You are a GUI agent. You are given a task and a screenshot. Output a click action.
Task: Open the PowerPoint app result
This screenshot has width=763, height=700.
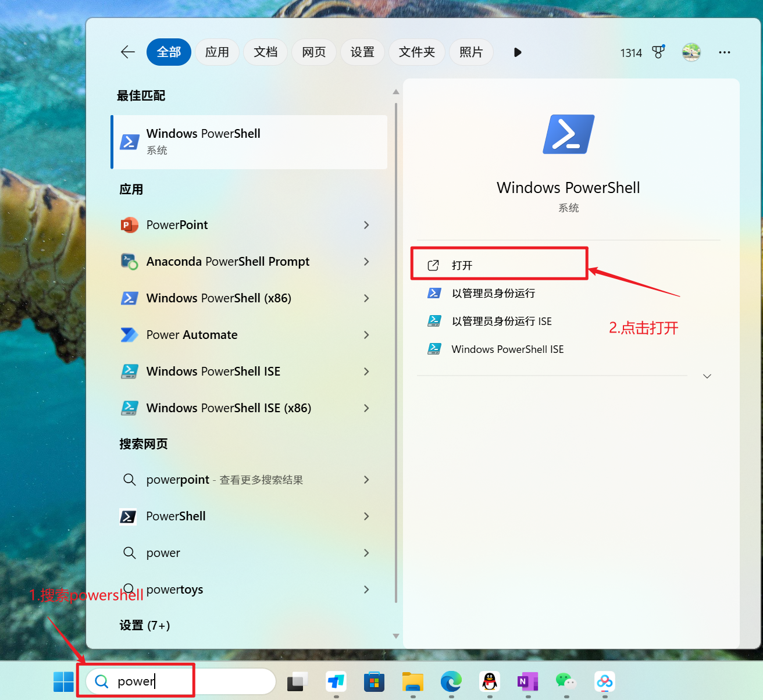click(x=249, y=225)
